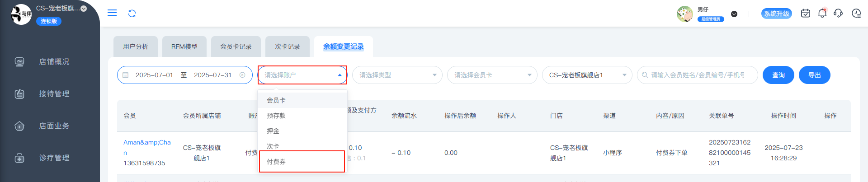Switch to the RFM模型 tab
The image size is (868, 182).
(x=184, y=47)
